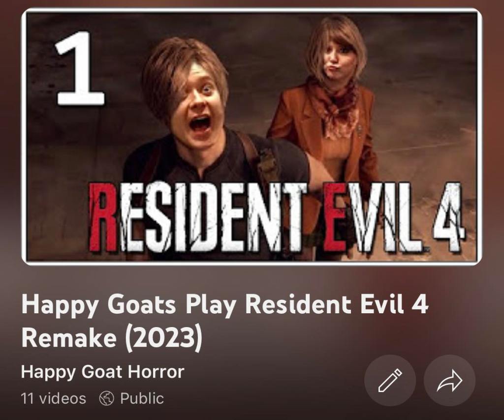The width and height of the screenshot is (504, 420).
Task: Tap the globe privacy icon
Action: tap(106, 398)
